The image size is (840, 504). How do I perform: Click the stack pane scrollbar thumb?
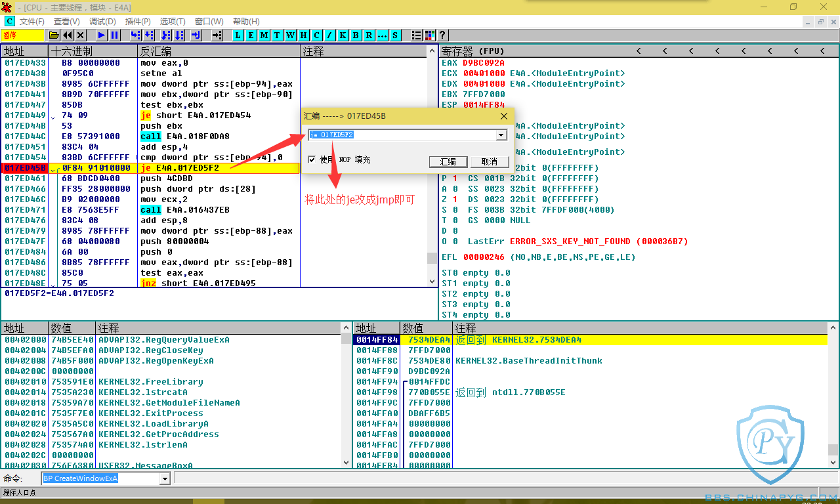(x=833, y=450)
